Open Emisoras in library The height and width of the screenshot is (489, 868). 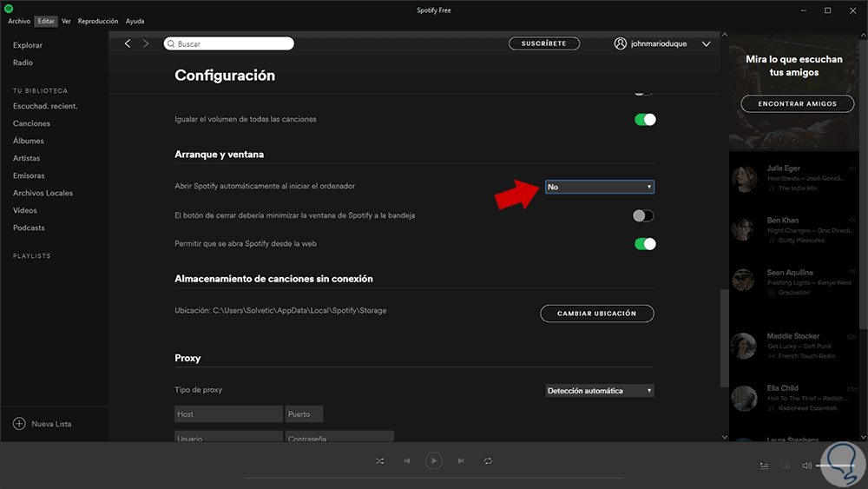[x=29, y=175]
